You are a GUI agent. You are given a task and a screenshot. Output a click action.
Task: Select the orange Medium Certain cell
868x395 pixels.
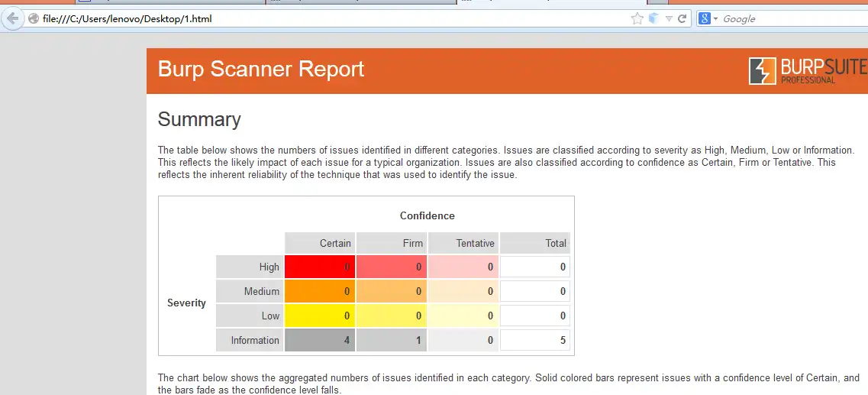point(319,291)
